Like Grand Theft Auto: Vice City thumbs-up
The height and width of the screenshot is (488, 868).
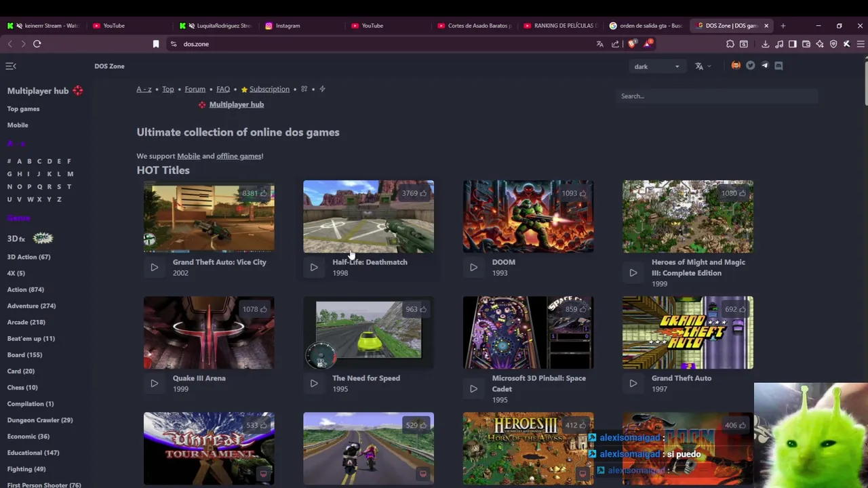pyautogui.click(x=263, y=193)
